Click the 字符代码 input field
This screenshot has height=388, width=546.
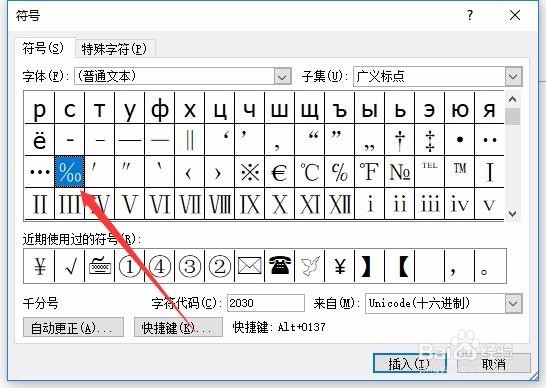pyautogui.click(x=266, y=303)
